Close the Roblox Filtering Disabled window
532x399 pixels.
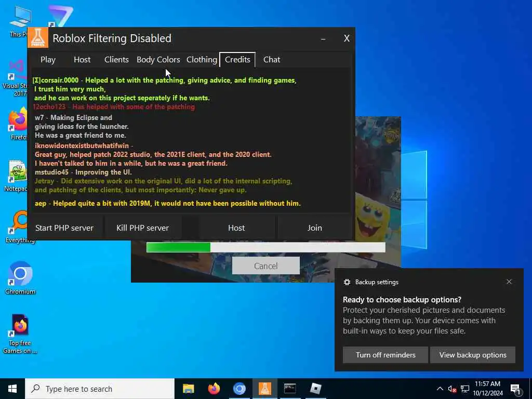(347, 38)
